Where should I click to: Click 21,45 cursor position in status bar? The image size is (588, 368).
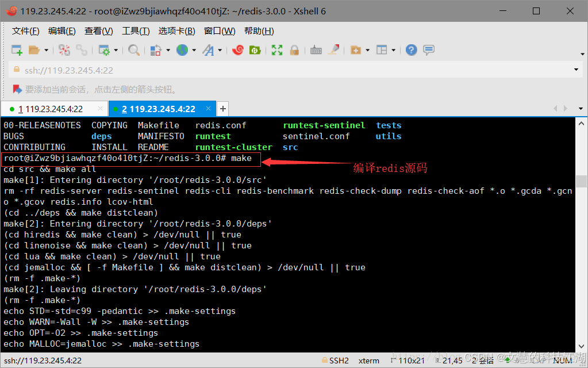click(x=452, y=361)
